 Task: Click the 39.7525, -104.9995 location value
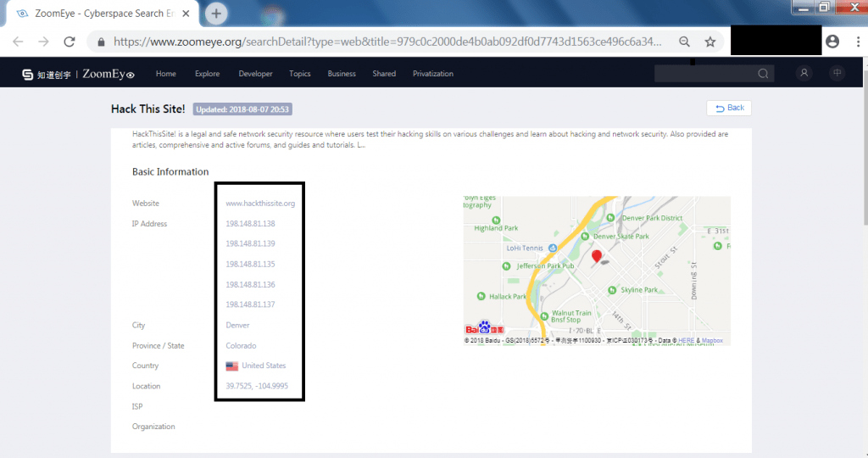click(x=257, y=386)
